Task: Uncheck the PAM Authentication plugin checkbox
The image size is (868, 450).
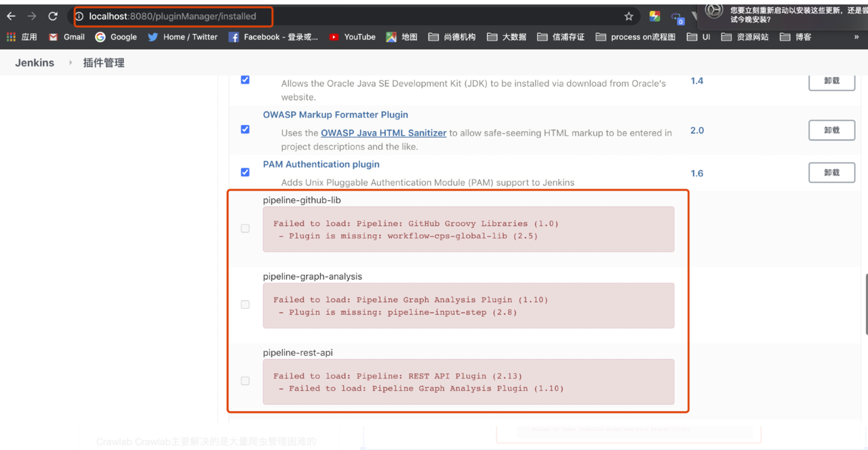Action: pos(245,172)
